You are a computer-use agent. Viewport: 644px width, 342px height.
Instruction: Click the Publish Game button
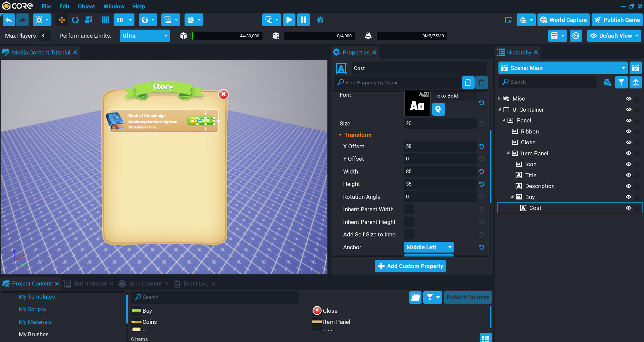pyautogui.click(x=617, y=20)
